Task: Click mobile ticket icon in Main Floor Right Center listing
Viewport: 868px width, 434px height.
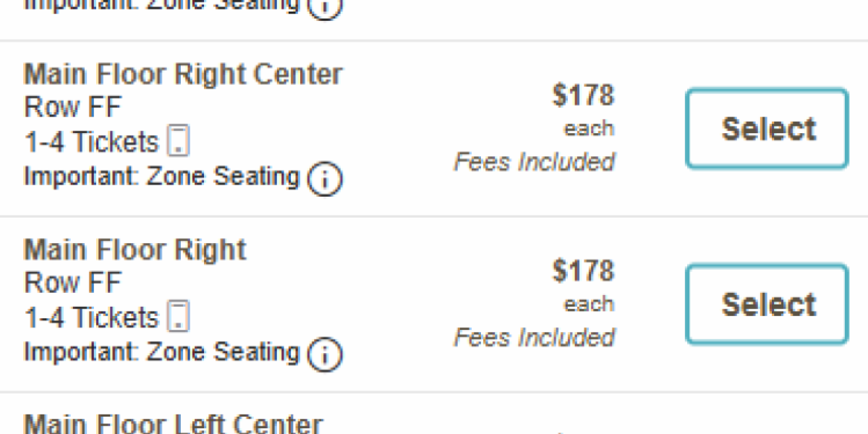Action: [x=179, y=141]
